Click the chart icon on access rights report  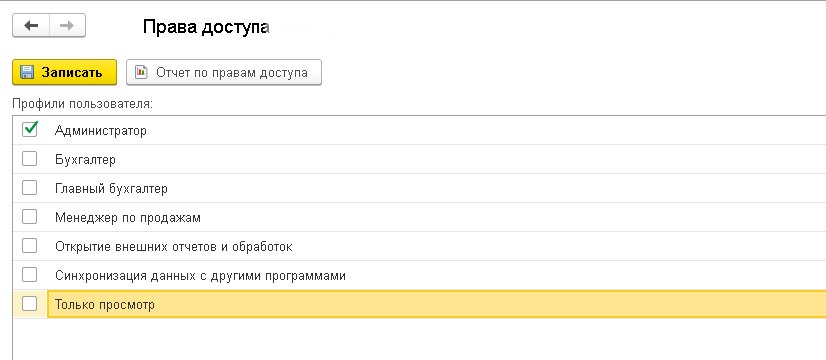click(x=141, y=72)
